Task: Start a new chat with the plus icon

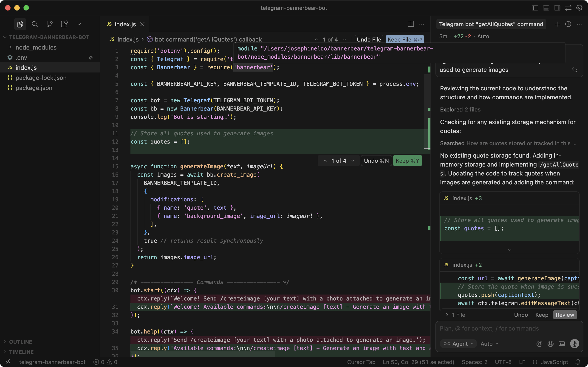Action: point(557,24)
